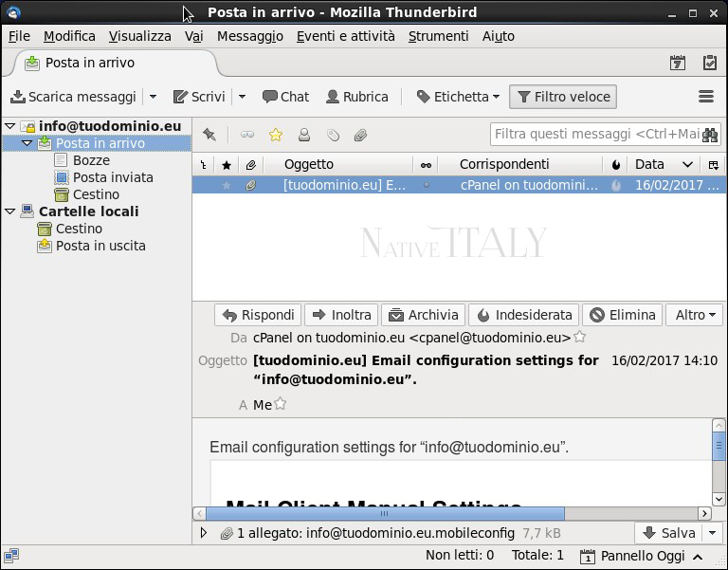Open the Cestino under info@tuodominio.eu
The width and height of the screenshot is (728, 570).
pos(96,194)
